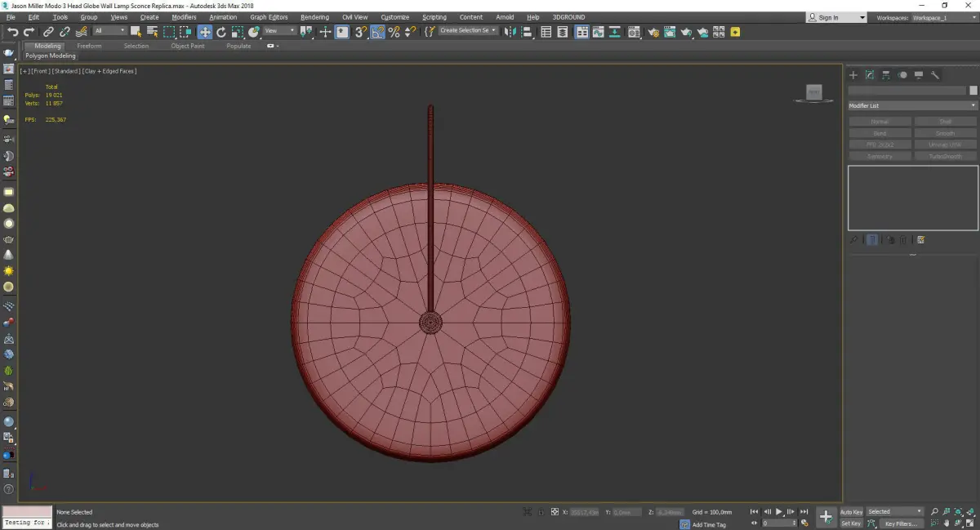Viewport: 980px width, 530px height.
Task: Open the 'Selected' key filter dropdown
Action: 894,512
